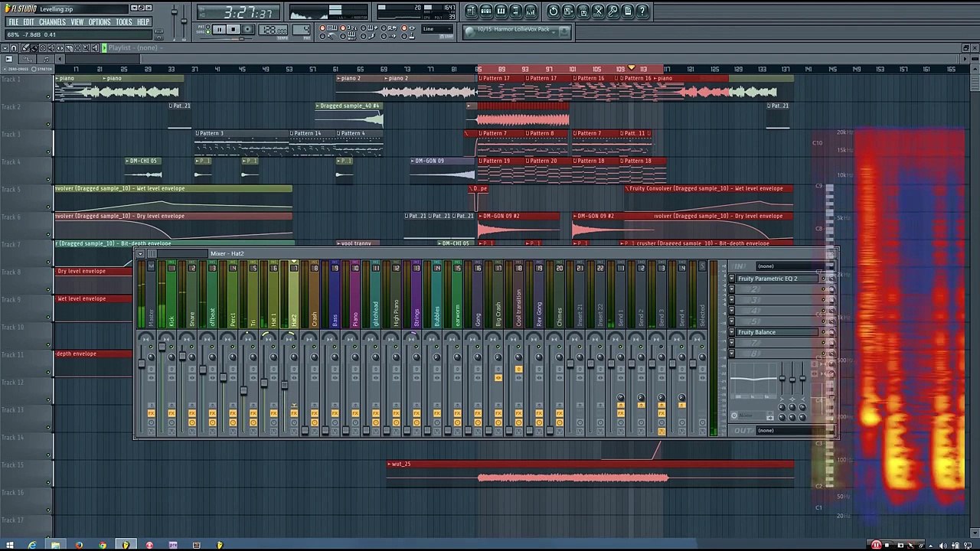Open the Mixer view icon
The image size is (980, 551).
click(x=531, y=11)
